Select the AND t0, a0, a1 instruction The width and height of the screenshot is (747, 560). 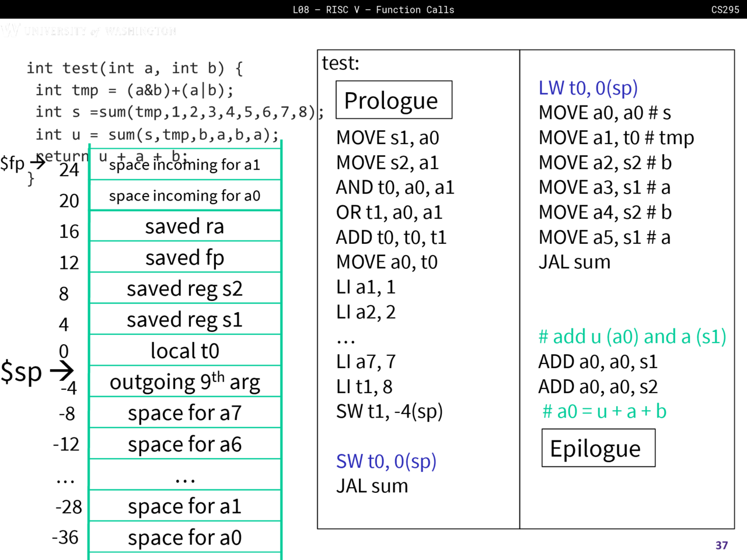click(x=395, y=187)
